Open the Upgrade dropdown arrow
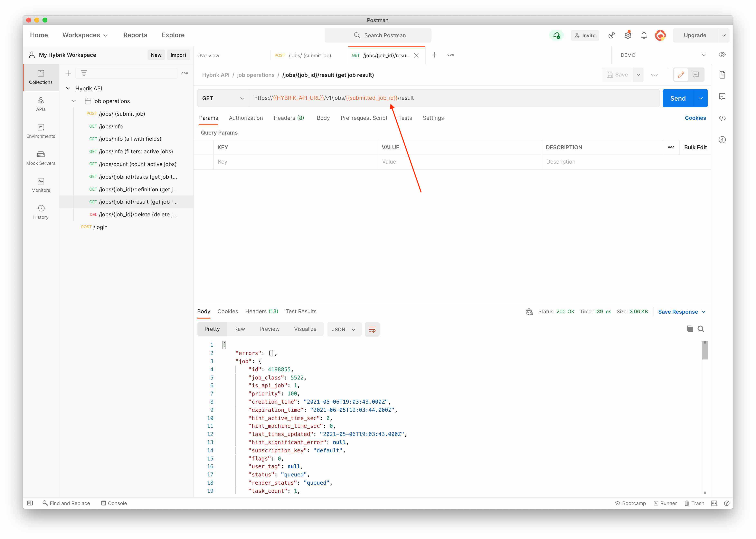This screenshot has width=756, height=539. click(724, 35)
